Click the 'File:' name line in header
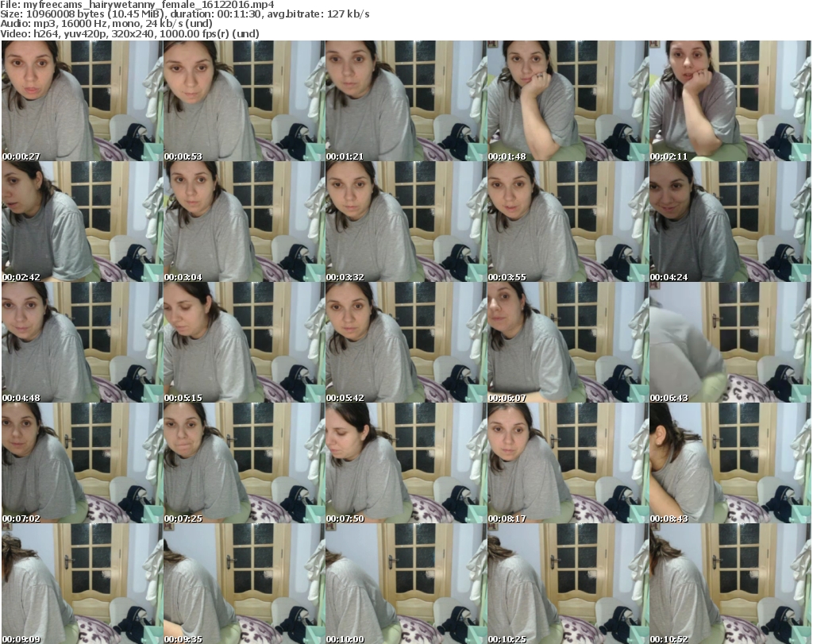The width and height of the screenshot is (813, 644). [x=137, y=5]
